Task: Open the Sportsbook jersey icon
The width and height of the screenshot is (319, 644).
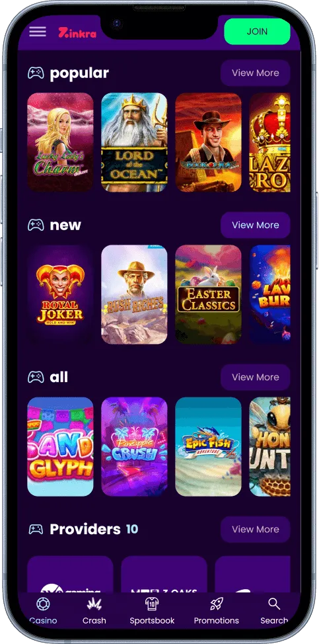Action: coord(152,604)
